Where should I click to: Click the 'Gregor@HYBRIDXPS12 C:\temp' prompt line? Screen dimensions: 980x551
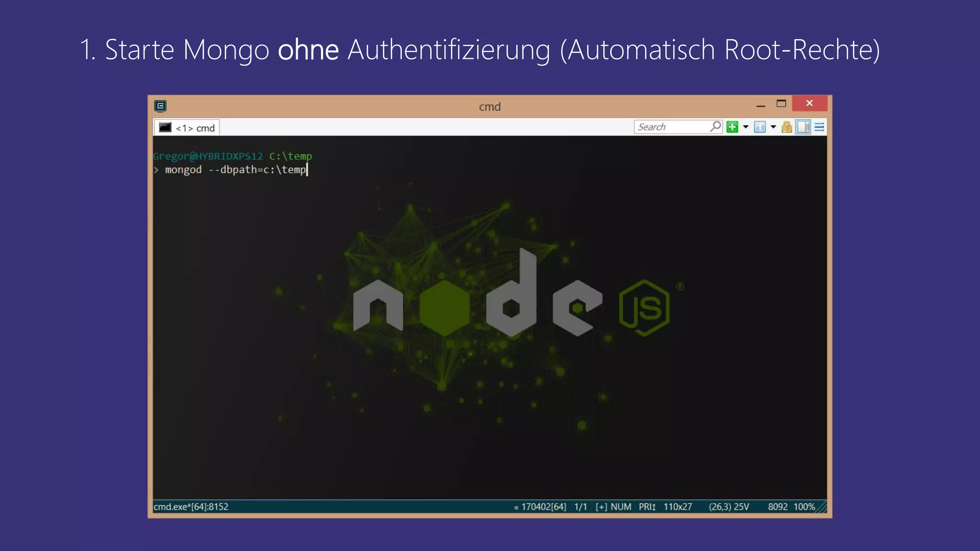click(233, 156)
